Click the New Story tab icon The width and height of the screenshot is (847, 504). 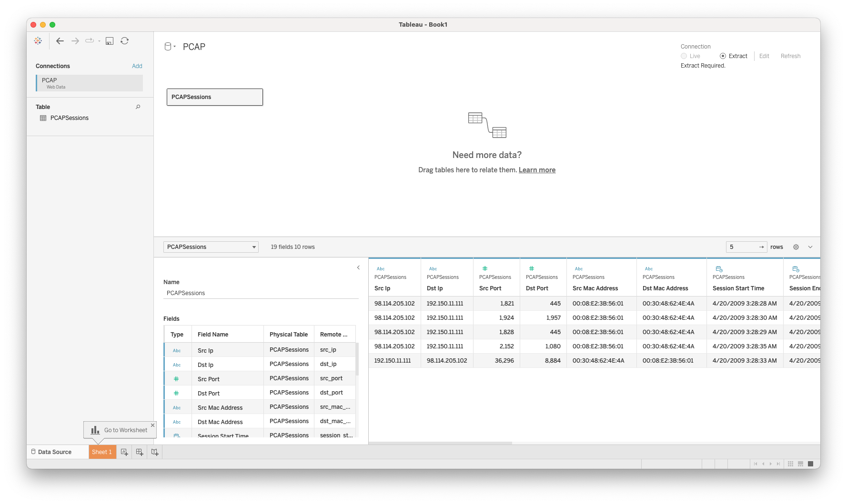[155, 452]
